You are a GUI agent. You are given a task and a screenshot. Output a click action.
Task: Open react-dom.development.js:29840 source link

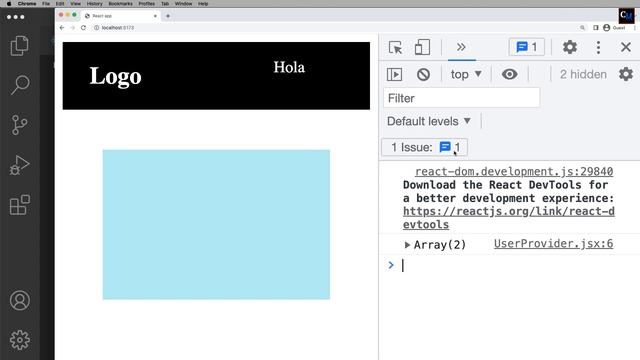514,171
